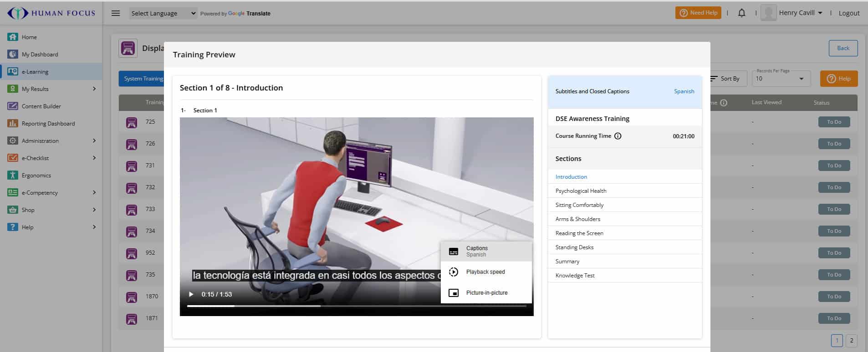Open the Records Per Page selector

click(780, 79)
